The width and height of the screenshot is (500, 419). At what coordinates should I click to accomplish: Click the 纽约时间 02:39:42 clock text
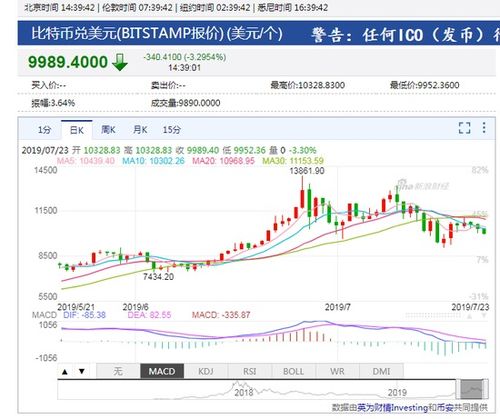tap(215, 8)
